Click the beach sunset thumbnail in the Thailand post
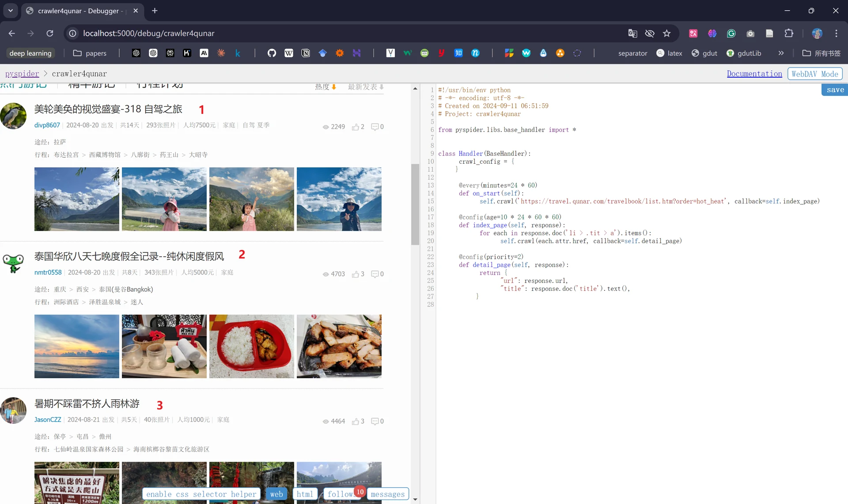The width and height of the screenshot is (848, 504). (x=77, y=346)
